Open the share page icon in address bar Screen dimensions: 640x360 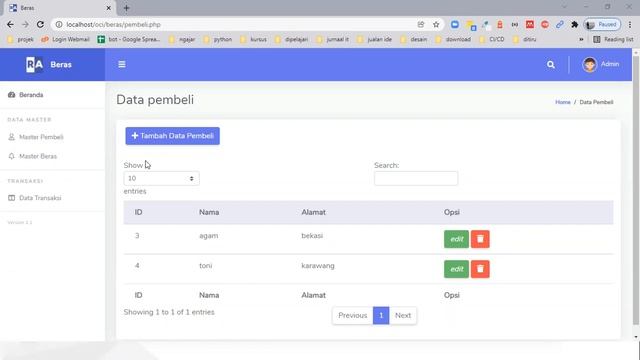click(x=421, y=24)
